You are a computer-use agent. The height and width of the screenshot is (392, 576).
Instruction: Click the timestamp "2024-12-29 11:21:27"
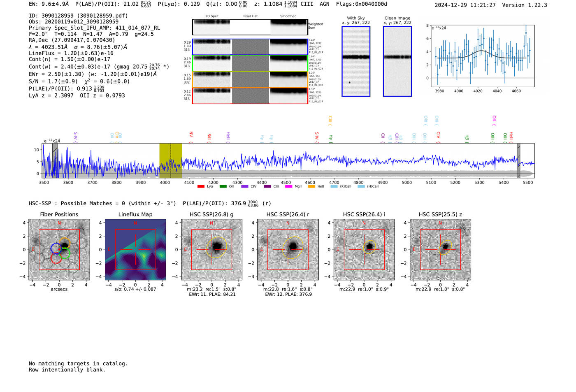click(465, 5)
